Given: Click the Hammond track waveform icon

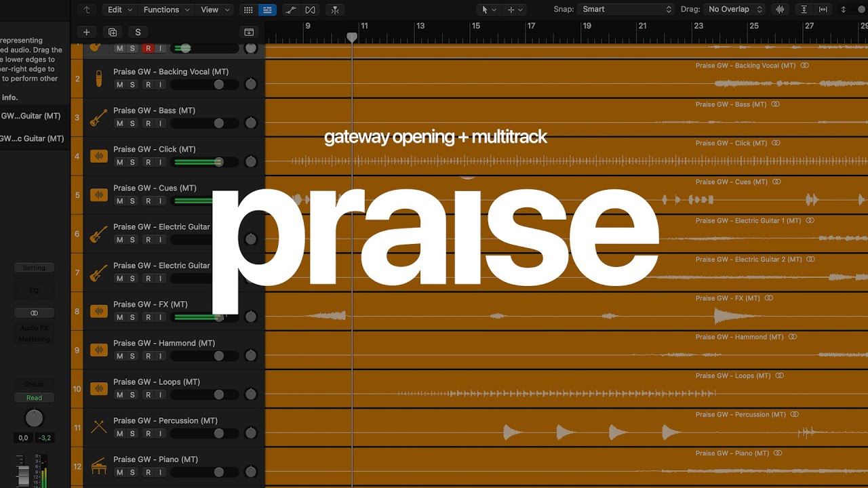Looking at the screenshot, I should (99, 350).
